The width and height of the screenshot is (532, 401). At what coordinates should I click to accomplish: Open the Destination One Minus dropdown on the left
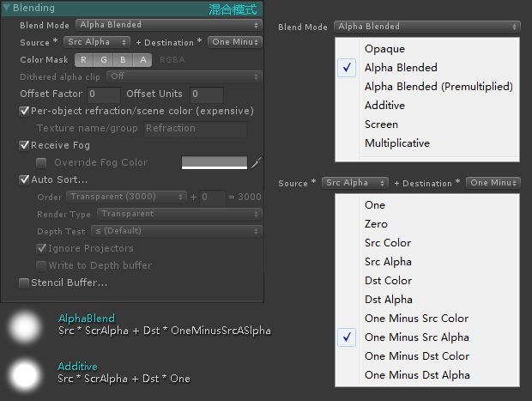point(235,42)
